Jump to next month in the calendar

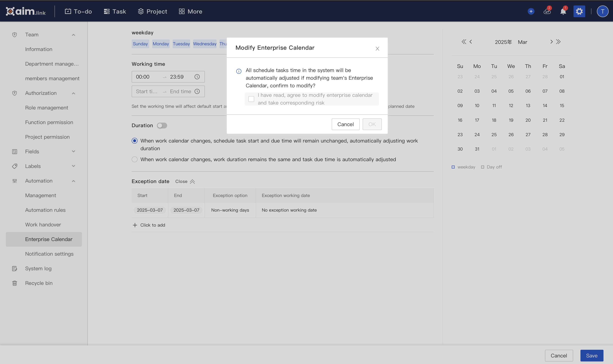click(552, 42)
